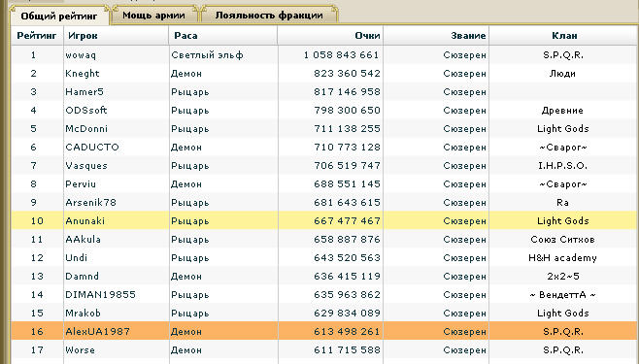The width and height of the screenshot is (639, 364).
Task: Open player DIMAN19855's profile
Action: (100, 294)
